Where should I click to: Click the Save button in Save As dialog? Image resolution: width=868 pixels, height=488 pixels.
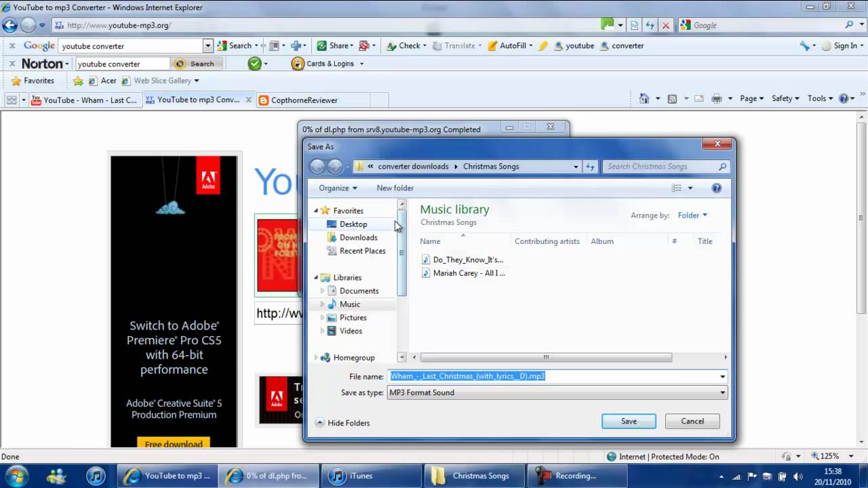[x=629, y=421]
